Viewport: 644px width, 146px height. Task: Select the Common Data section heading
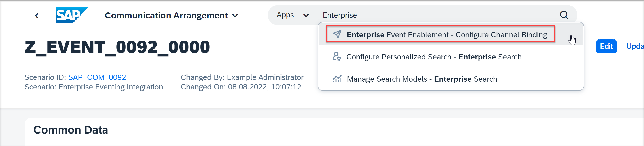pyautogui.click(x=71, y=130)
